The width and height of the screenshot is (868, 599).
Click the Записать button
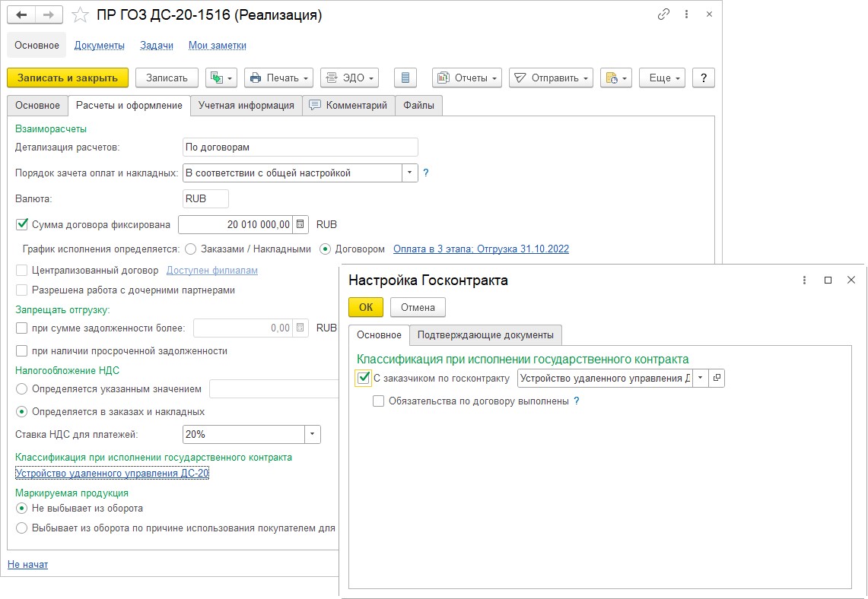click(x=167, y=78)
